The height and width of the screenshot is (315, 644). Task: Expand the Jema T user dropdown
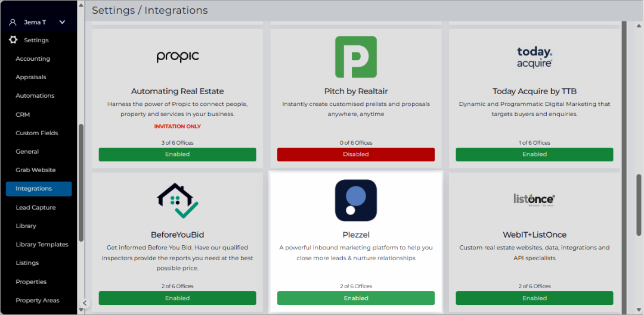click(x=63, y=22)
